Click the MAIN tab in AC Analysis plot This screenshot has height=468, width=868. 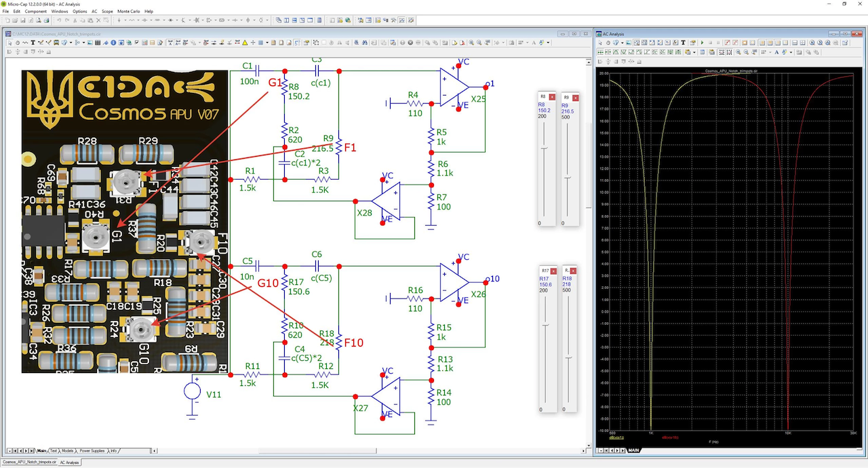633,450
